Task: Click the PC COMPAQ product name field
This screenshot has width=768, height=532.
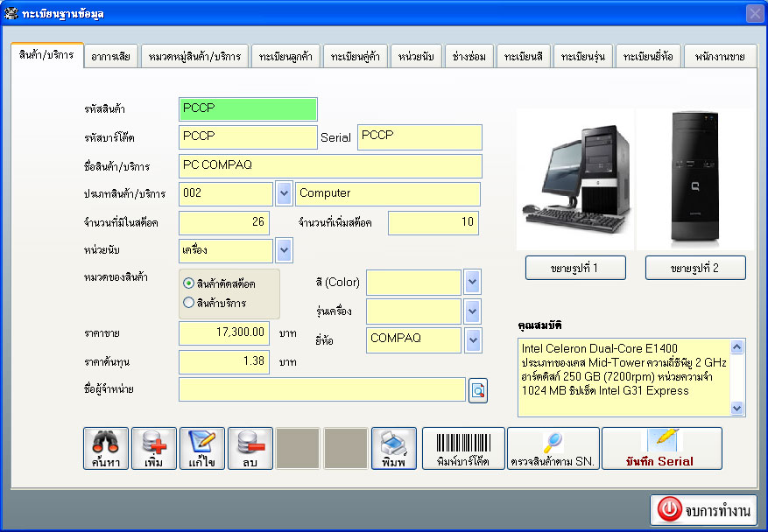Action: (x=330, y=166)
